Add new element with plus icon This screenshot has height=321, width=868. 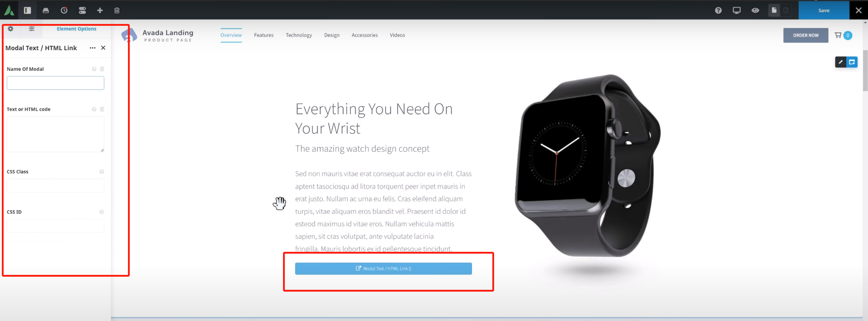(x=100, y=10)
